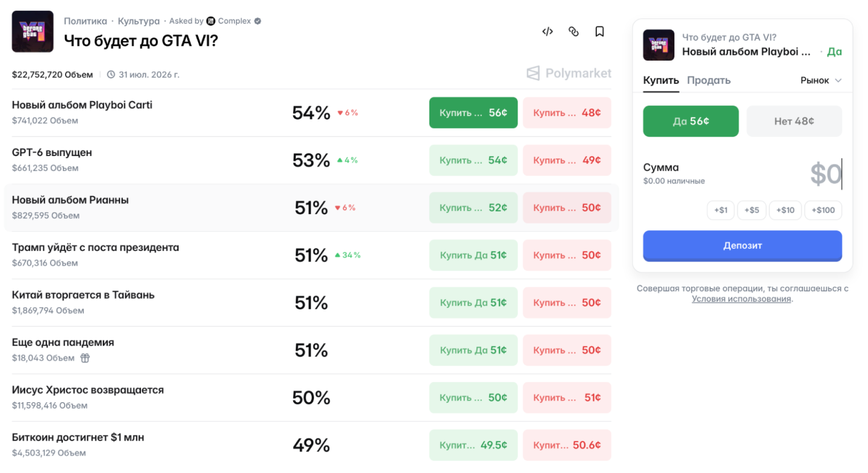Buy No 48¢ for Playboi Carti album

[x=567, y=113]
